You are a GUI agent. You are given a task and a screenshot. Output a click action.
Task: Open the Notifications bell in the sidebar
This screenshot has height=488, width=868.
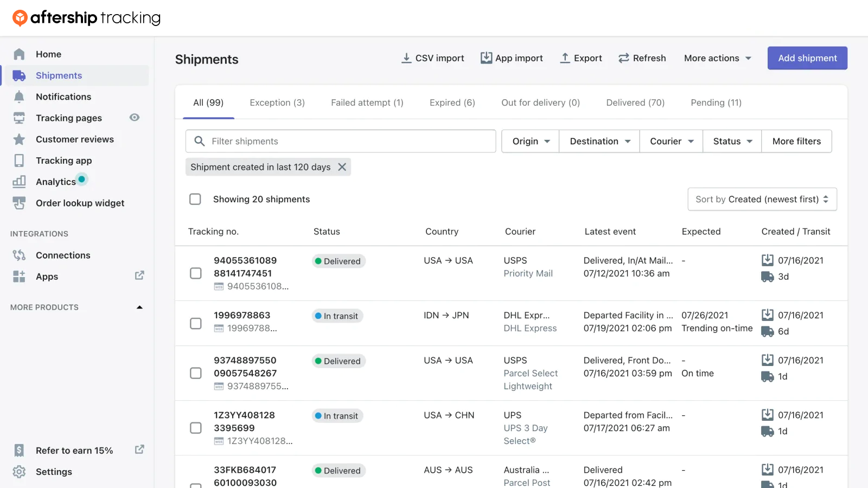pyautogui.click(x=20, y=97)
